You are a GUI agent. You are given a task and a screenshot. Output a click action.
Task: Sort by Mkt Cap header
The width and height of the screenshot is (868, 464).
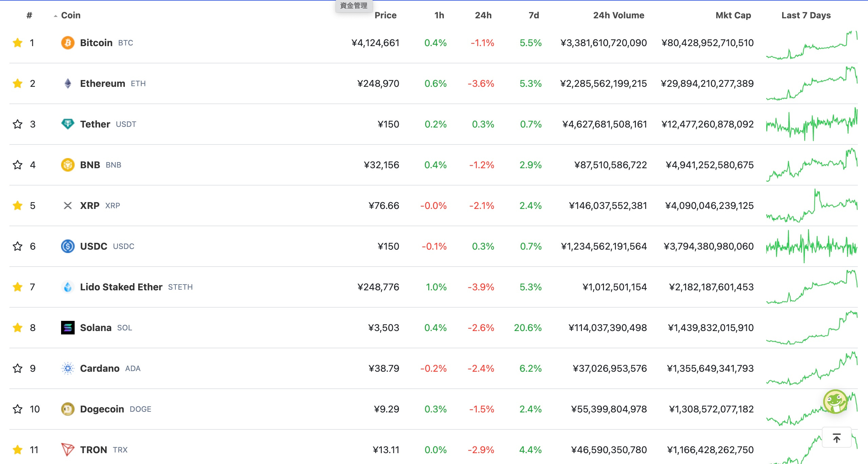coord(733,15)
